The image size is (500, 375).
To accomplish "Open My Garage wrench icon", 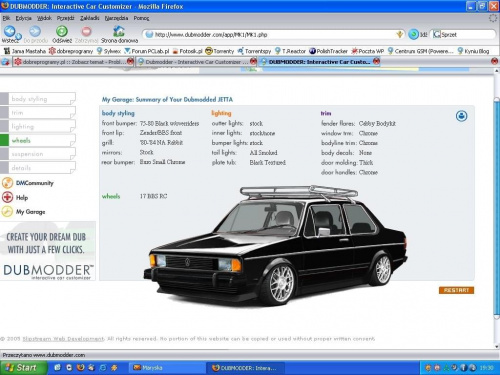I will pos(7,211).
